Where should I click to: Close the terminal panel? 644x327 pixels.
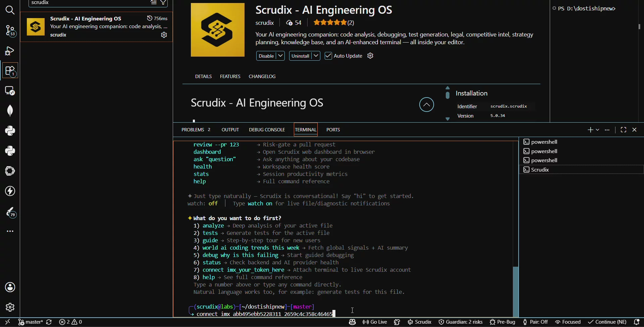click(635, 130)
